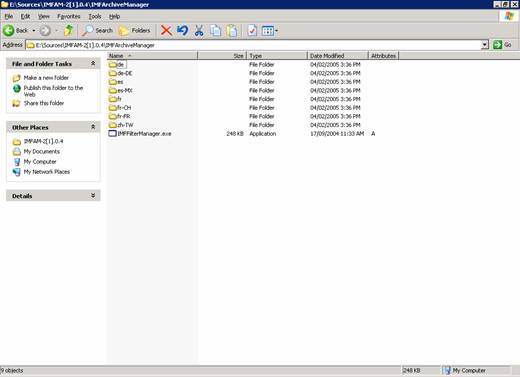The image size is (520, 377).
Task: Click the blue Undo arrow icon
Action: pyautogui.click(x=182, y=31)
